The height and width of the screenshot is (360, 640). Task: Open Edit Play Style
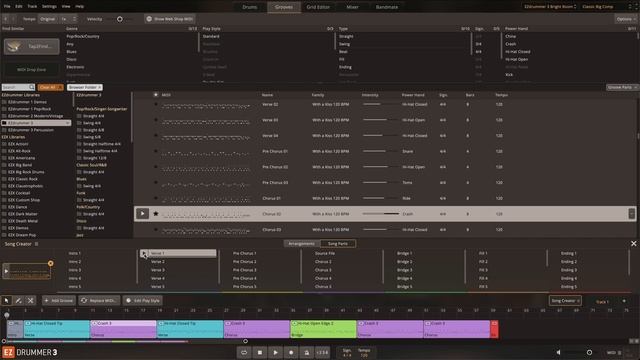click(142, 300)
